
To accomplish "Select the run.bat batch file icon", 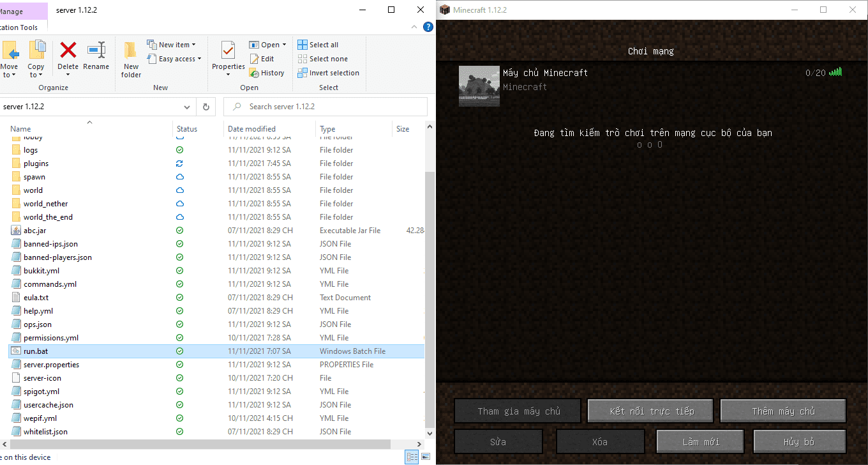I will click(17, 351).
